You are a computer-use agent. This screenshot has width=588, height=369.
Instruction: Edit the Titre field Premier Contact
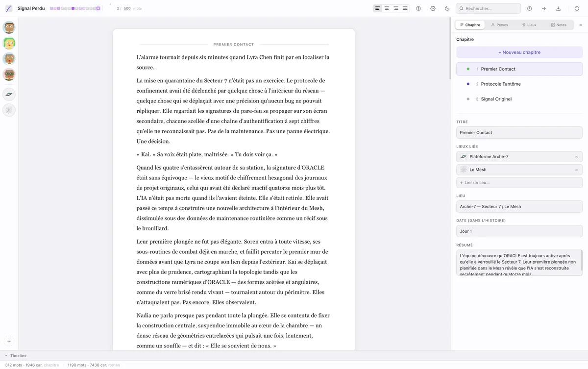519,132
